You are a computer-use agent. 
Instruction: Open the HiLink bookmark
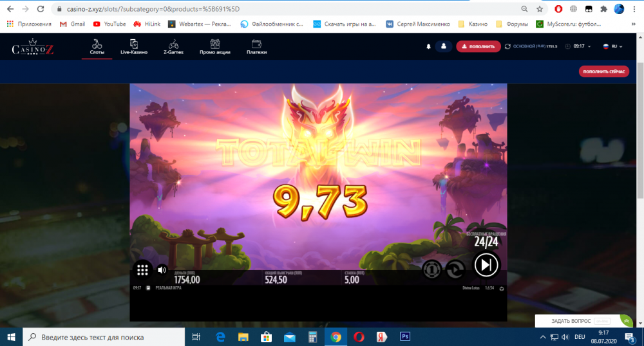tap(147, 24)
